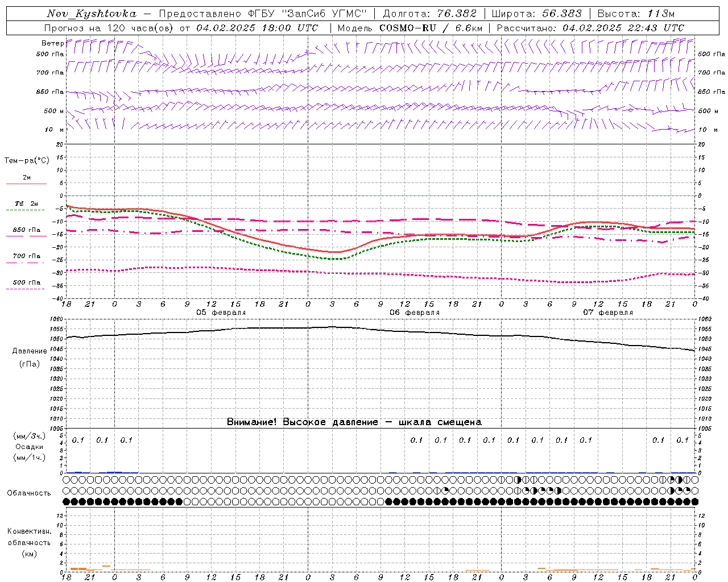728x582 pixels.
Task: Click the Осадки precipitation label
Action: (30, 447)
